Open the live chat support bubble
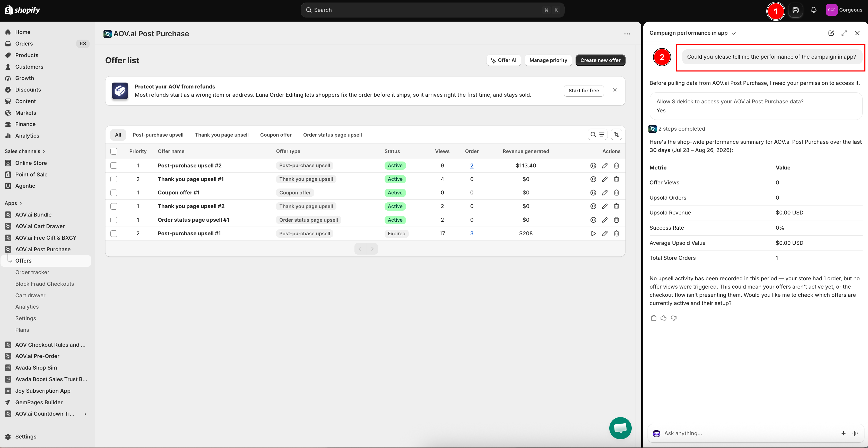The height and width of the screenshot is (448, 868). [x=620, y=428]
